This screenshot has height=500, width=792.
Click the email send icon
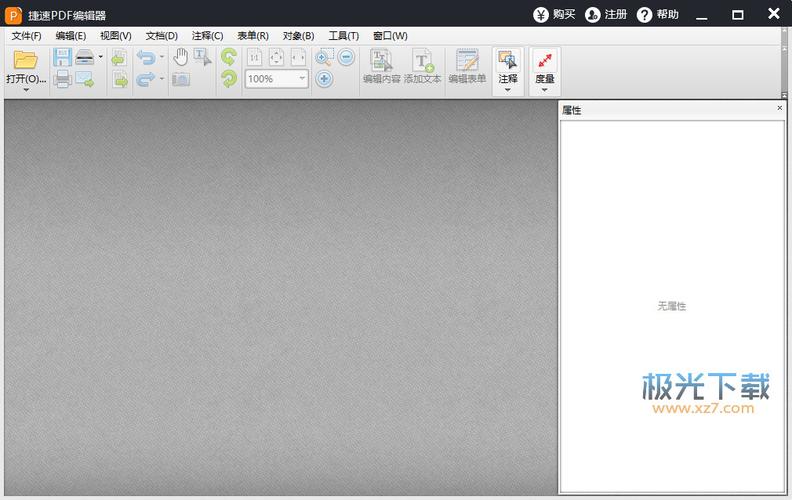pos(84,79)
